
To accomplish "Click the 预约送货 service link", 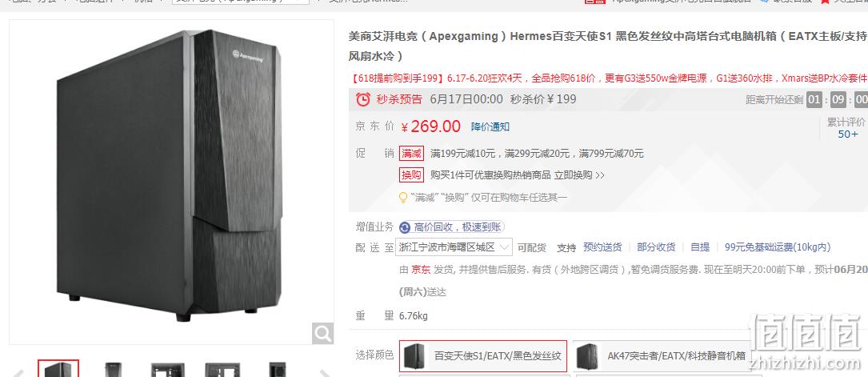I will point(602,247).
